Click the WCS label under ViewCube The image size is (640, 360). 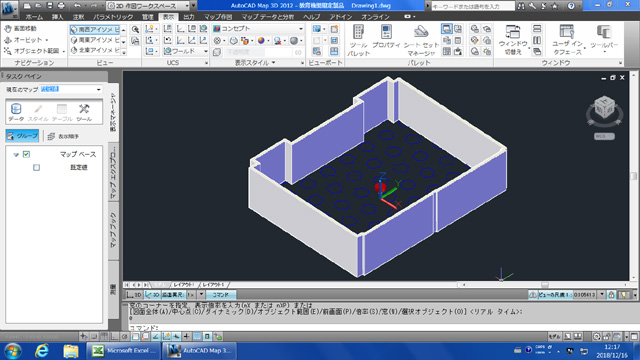coord(604,136)
